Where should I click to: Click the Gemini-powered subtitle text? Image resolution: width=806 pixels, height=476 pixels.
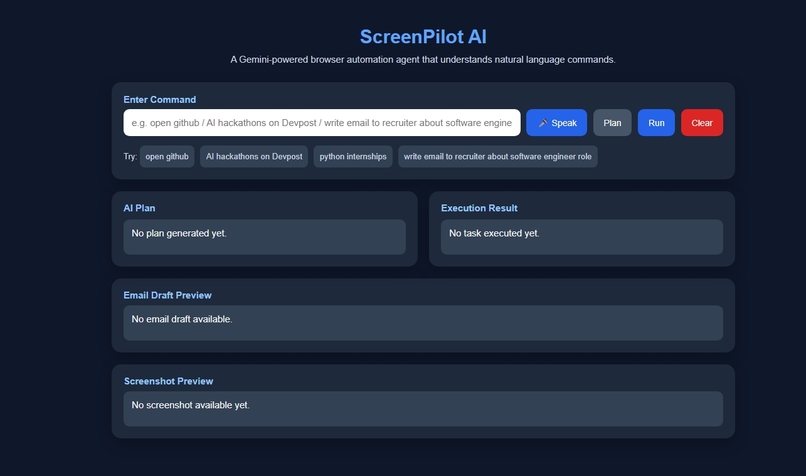tap(423, 60)
